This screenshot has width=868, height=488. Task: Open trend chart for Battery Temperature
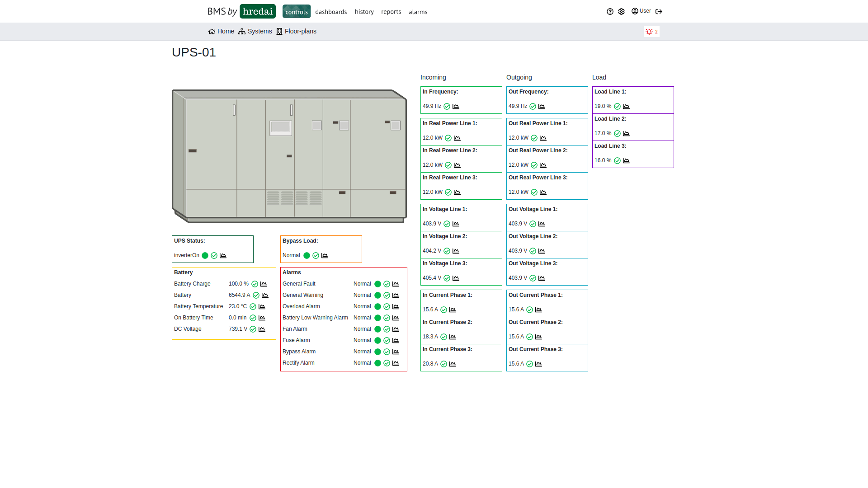[262, 307]
